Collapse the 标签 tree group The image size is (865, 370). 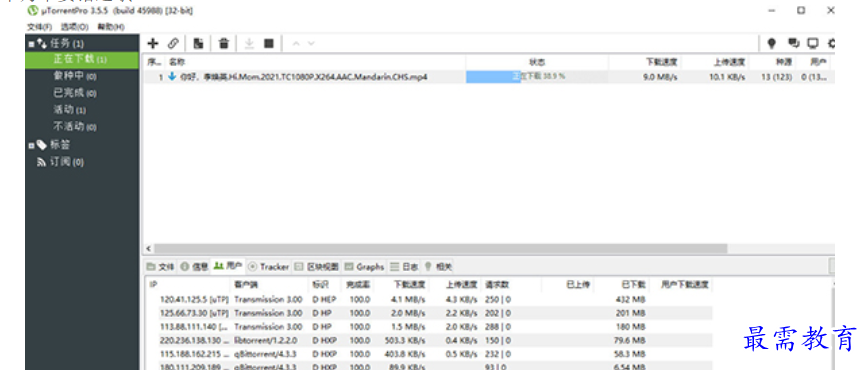(31, 145)
